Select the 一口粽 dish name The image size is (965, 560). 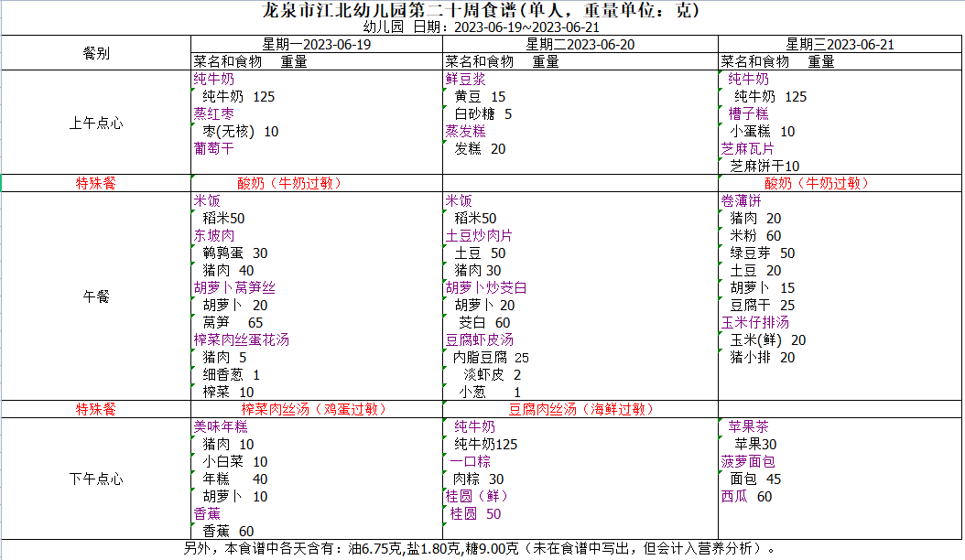pos(471,461)
